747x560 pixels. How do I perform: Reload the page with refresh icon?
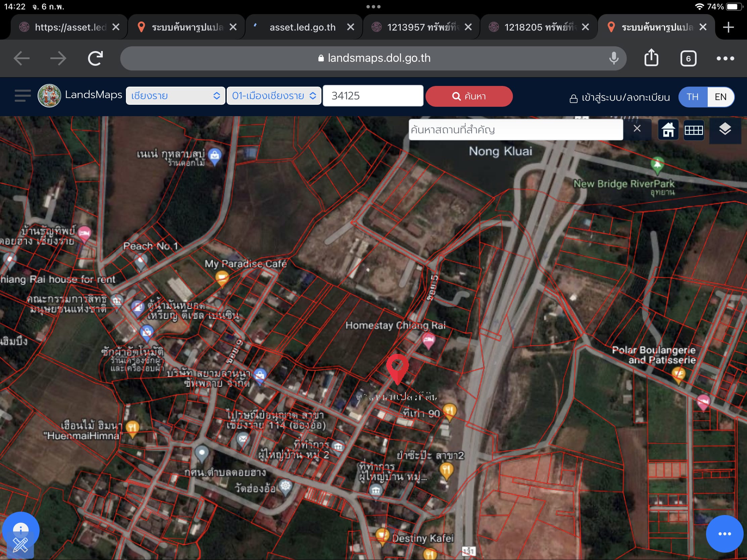(x=95, y=58)
